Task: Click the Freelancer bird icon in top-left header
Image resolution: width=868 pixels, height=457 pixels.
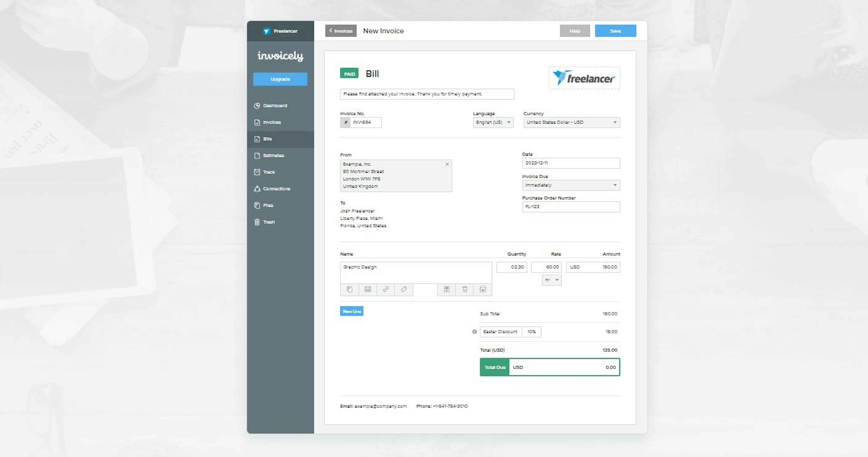Action: tap(267, 31)
